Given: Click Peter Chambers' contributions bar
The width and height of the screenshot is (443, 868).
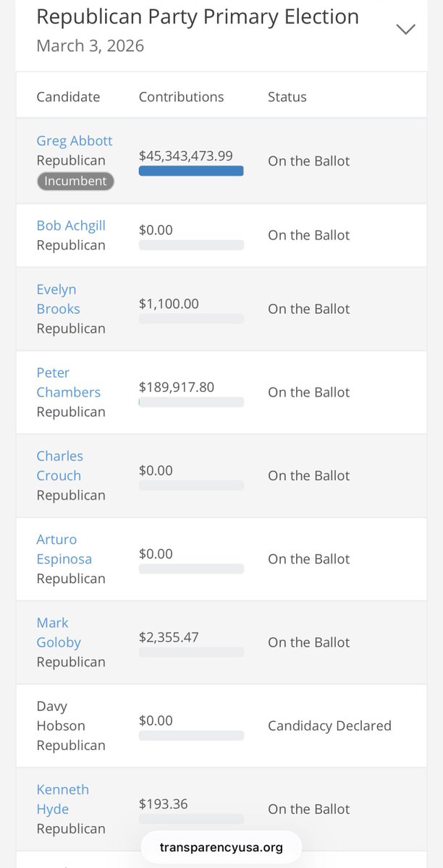Looking at the screenshot, I should (191, 402).
